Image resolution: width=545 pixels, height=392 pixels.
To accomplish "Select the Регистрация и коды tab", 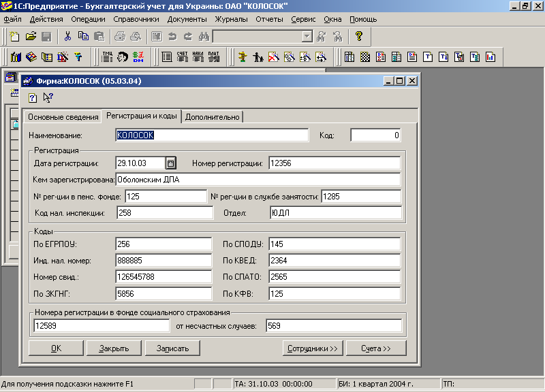I will (142, 116).
